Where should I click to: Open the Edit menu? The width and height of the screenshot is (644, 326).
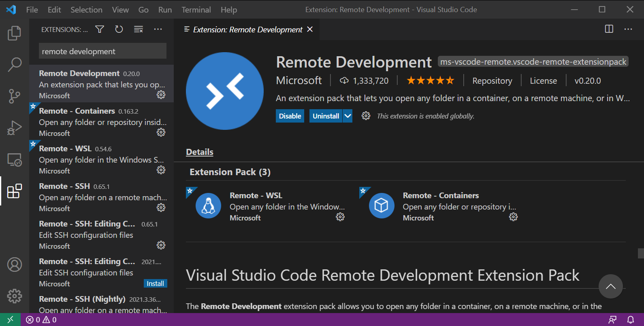coord(54,10)
